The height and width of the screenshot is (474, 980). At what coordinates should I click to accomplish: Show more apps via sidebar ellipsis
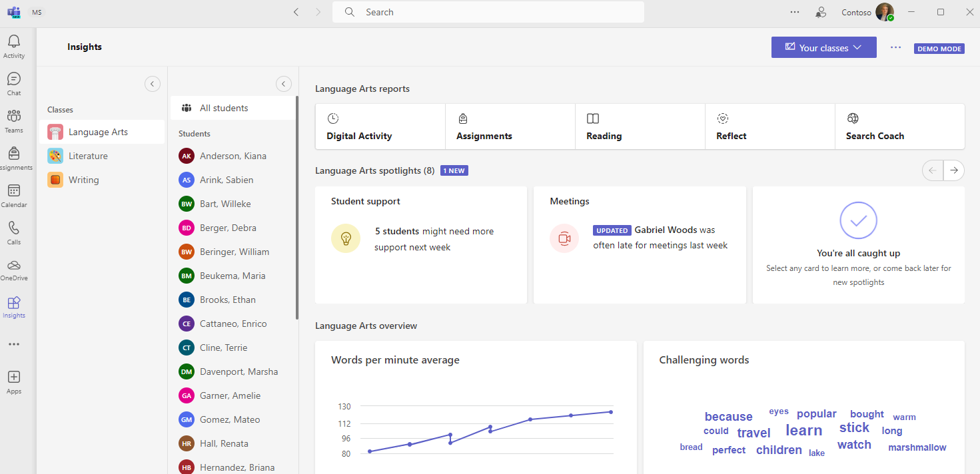point(14,344)
